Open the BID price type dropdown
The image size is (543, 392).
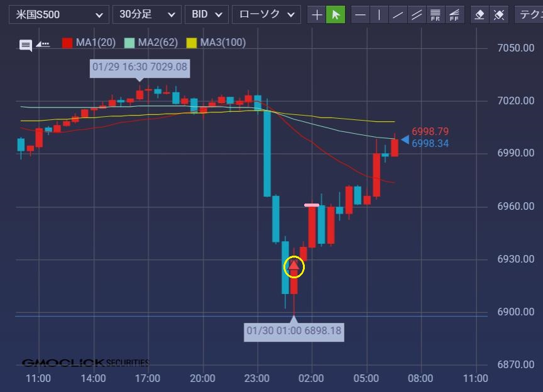[206, 14]
